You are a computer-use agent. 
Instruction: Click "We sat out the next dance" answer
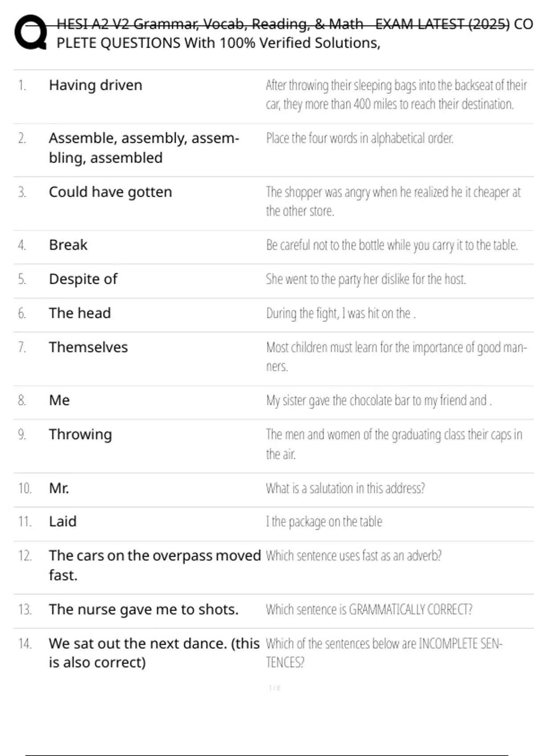point(154,652)
